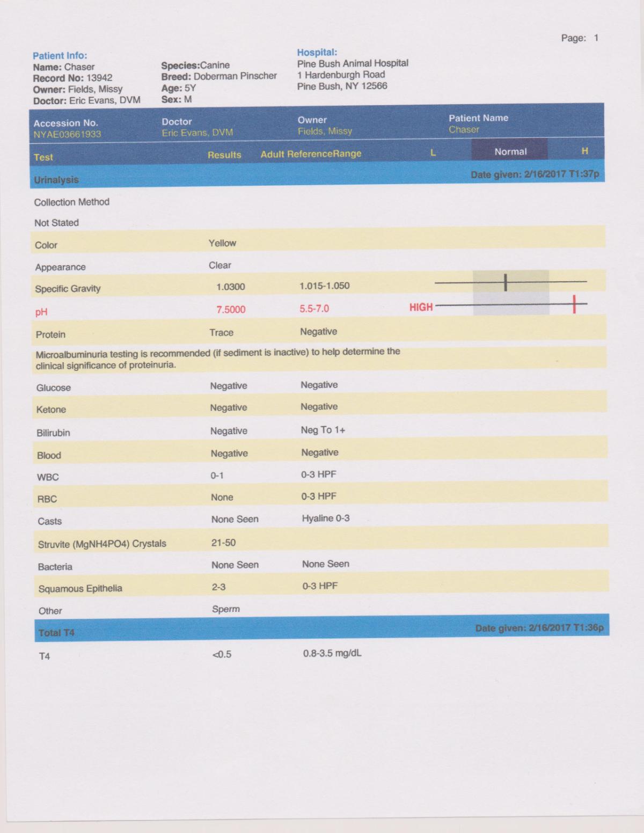
Task: Click owner name "Fields, Missy" in Patient Info
Action: (96, 89)
